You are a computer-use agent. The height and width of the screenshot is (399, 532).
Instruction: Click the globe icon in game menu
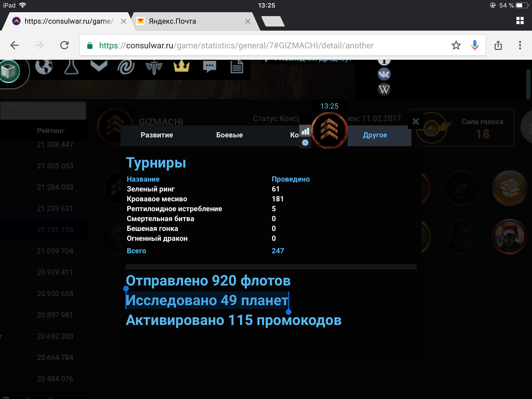pos(44,67)
